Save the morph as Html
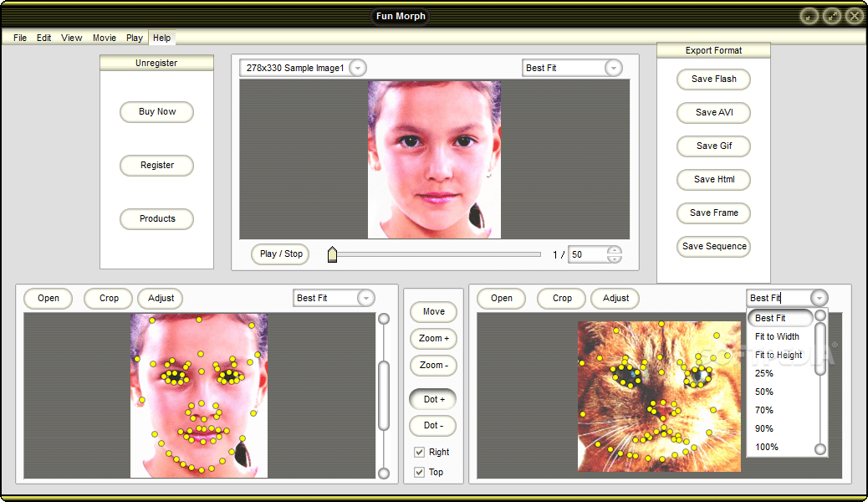868x502 pixels. tap(712, 179)
